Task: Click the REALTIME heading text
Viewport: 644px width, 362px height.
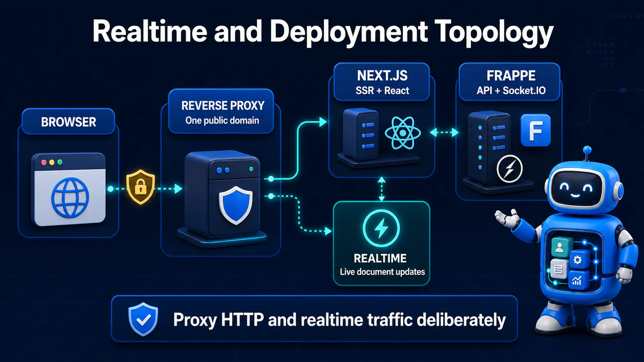Action: [380, 259]
